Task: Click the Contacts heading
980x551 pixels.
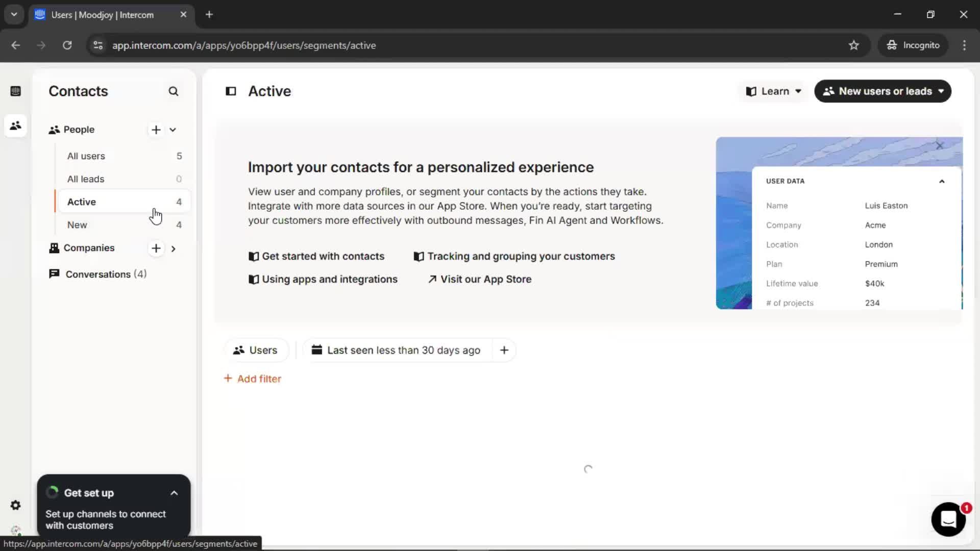Action: coord(78,91)
